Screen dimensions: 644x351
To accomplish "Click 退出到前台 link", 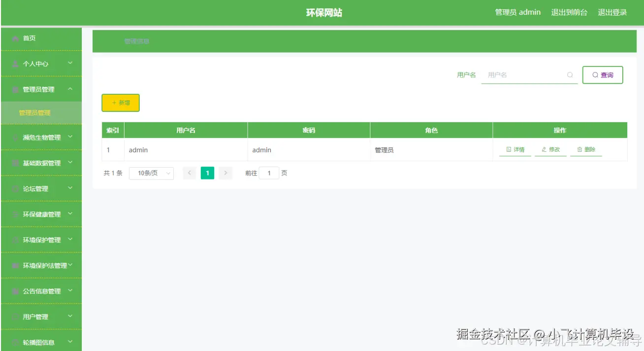I will click(x=569, y=12).
